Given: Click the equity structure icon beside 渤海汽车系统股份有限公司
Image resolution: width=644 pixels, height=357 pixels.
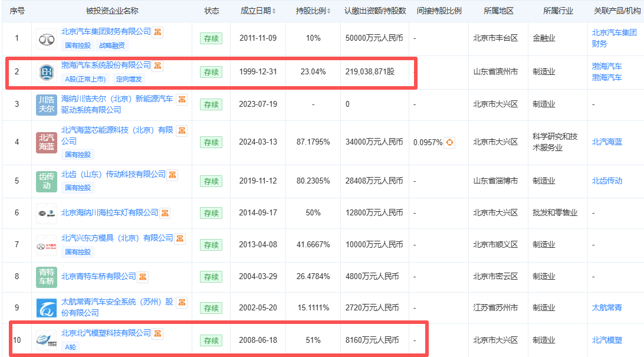Looking at the screenshot, I should coord(158,65).
